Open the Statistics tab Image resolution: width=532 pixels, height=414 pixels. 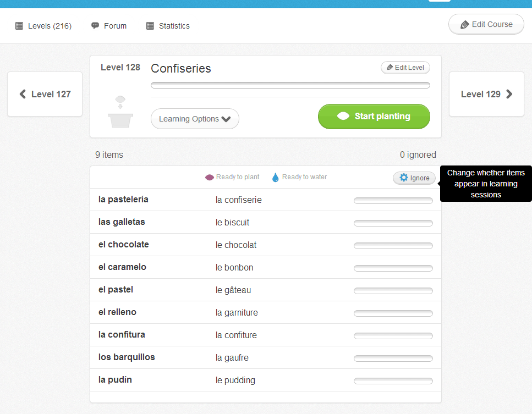point(174,26)
